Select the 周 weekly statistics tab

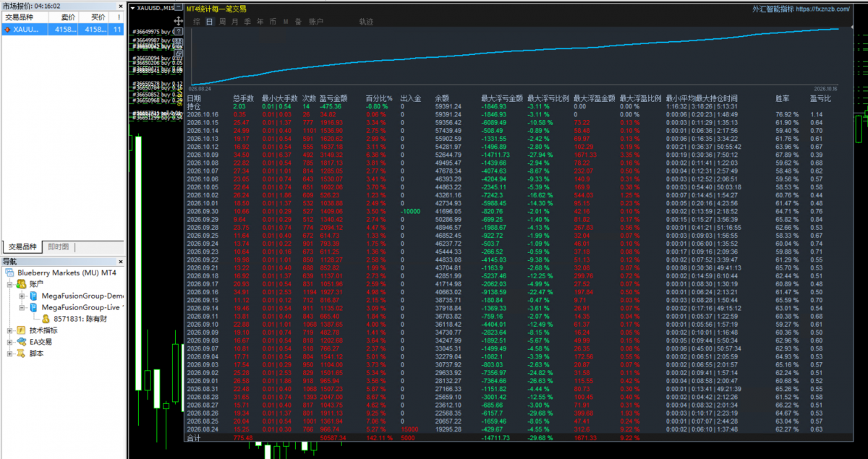pos(223,22)
